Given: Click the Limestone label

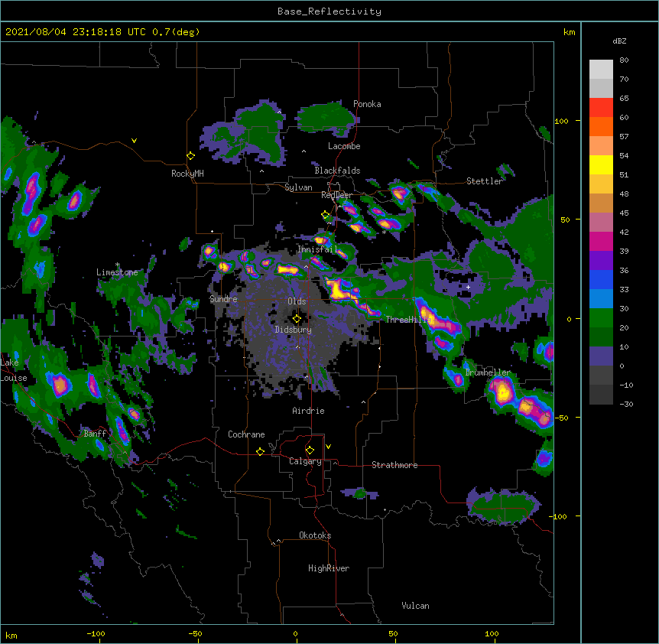Looking at the screenshot, I should (117, 272).
